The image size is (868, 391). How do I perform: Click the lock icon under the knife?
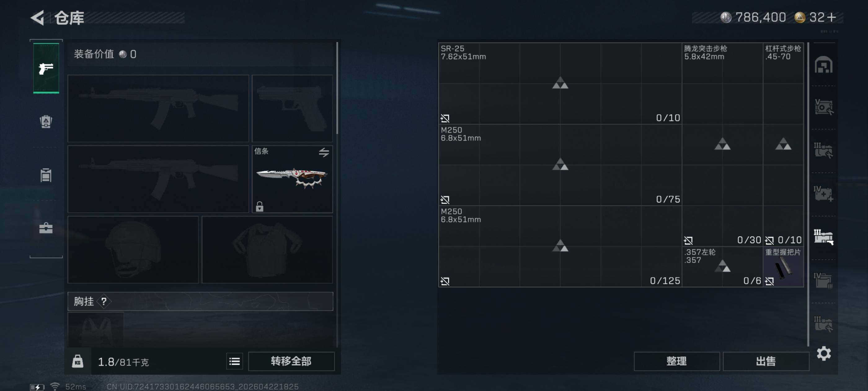[259, 206]
